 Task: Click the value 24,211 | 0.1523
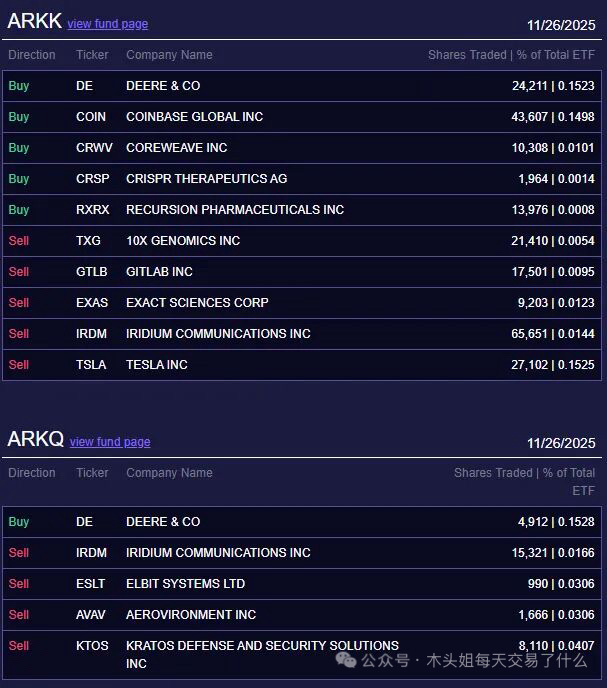click(553, 86)
